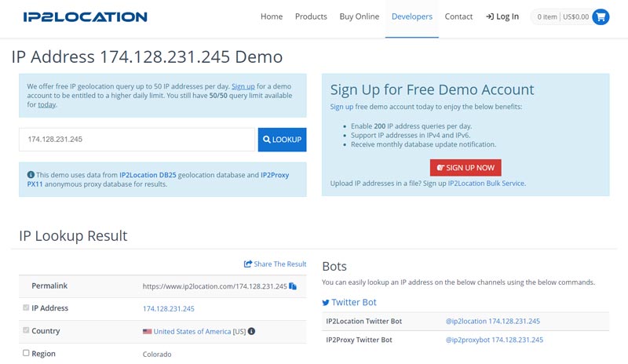Toggle the IP Address checkbox

pyautogui.click(x=26, y=308)
